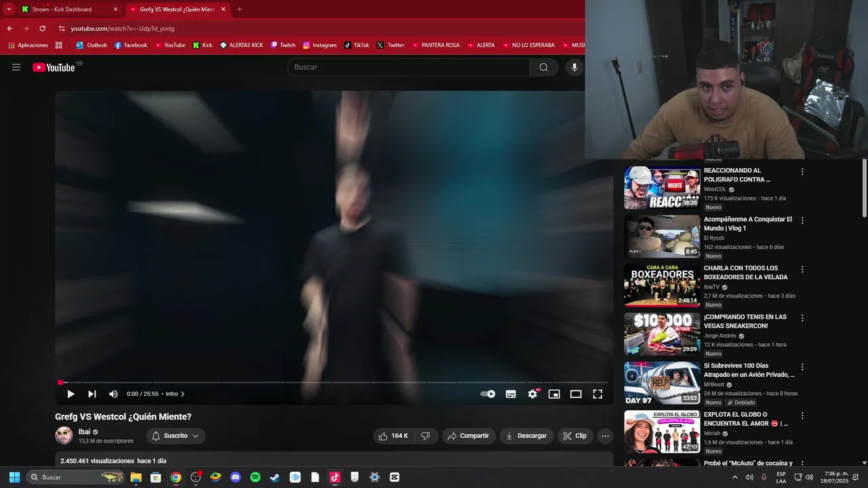The width and height of the screenshot is (868, 488).
Task: Open options for EXPLOTA EL GLOBO video
Action: tap(802, 415)
